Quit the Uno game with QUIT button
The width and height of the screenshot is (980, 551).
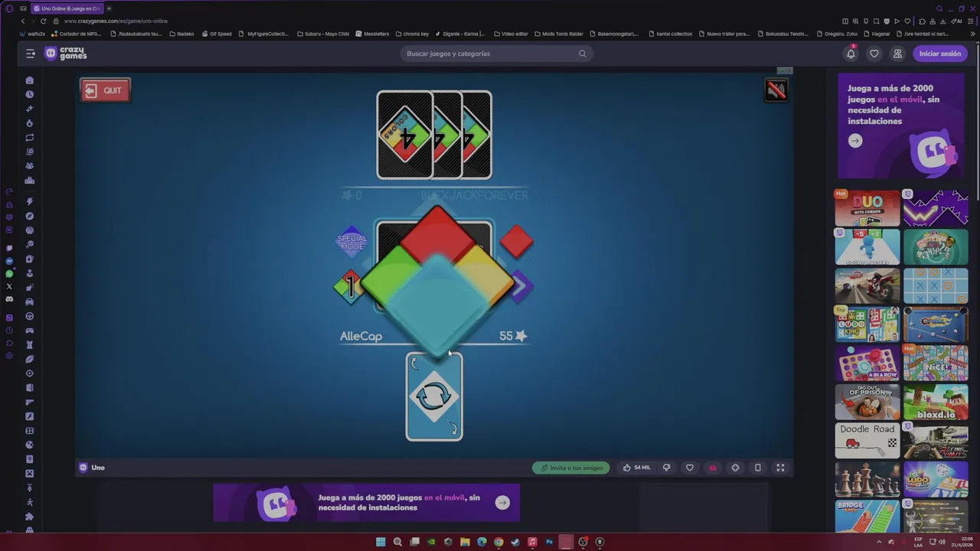coord(106,90)
